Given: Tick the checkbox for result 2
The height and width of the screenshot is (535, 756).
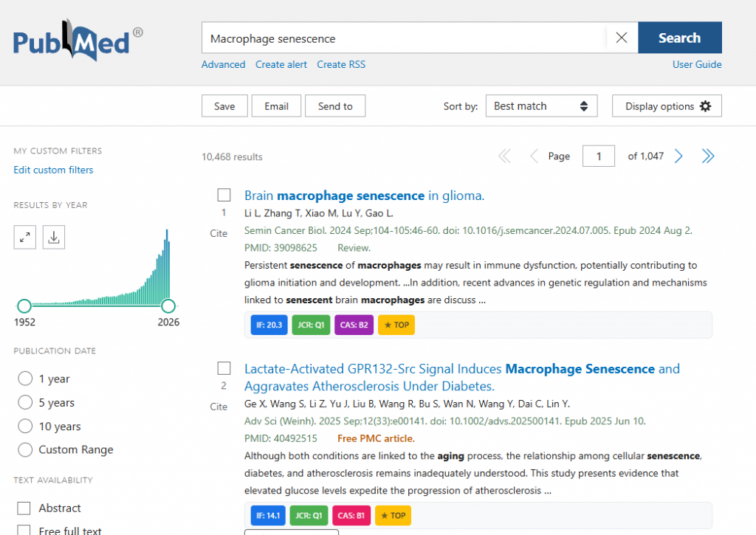Looking at the screenshot, I should pos(224,369).
